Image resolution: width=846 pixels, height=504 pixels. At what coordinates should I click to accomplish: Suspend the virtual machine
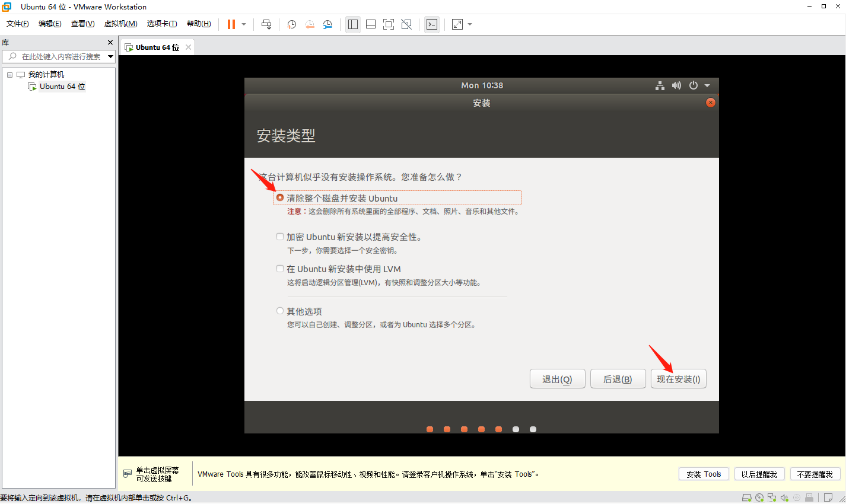[x=230, y=24]
